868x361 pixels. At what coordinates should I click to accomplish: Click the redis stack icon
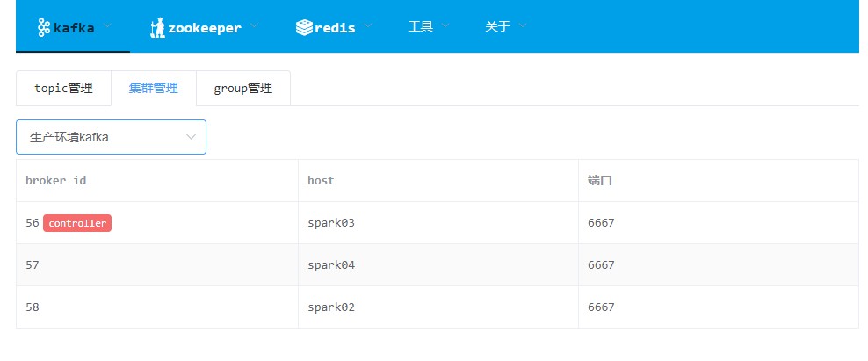pyautogui.click(x=304, y=27)
